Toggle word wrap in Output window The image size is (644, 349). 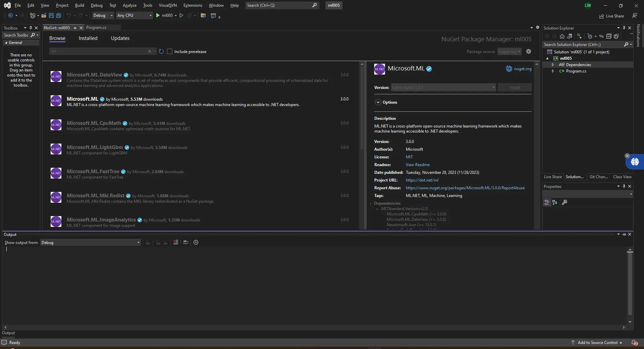[186, 242]
